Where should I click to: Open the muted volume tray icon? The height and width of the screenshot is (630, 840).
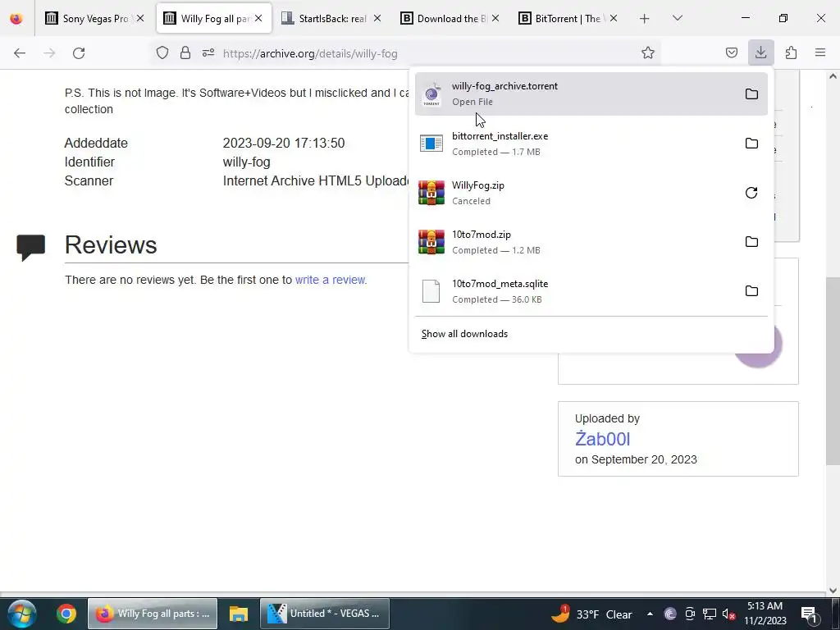728,614
